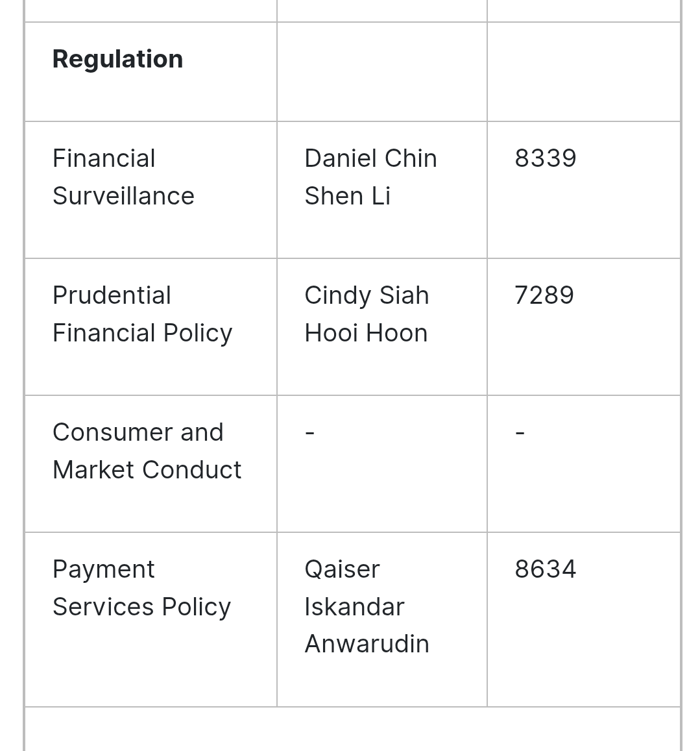
Task: Select the empty name cell beside Regulation
Action: tap(382, 72)
